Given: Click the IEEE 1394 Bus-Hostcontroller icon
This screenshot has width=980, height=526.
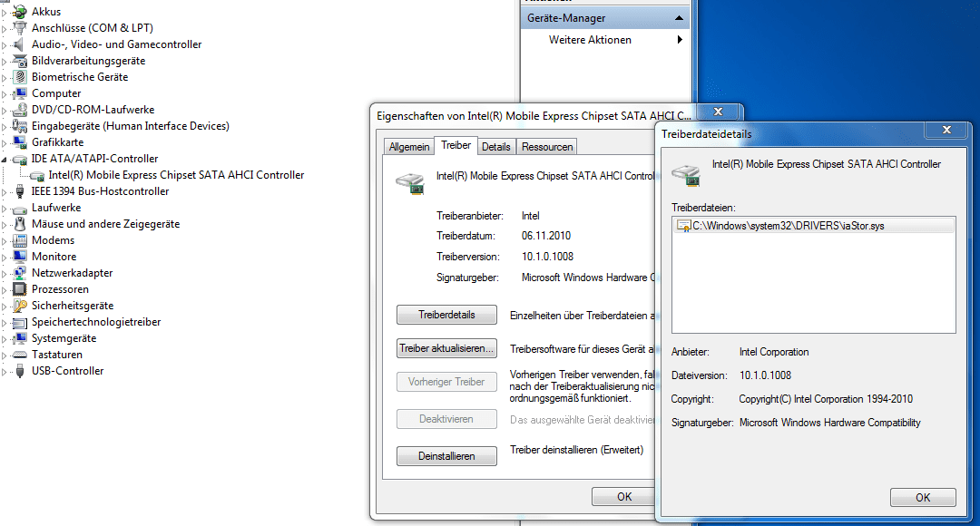Looking at the screenshot, I should [20, 191].
